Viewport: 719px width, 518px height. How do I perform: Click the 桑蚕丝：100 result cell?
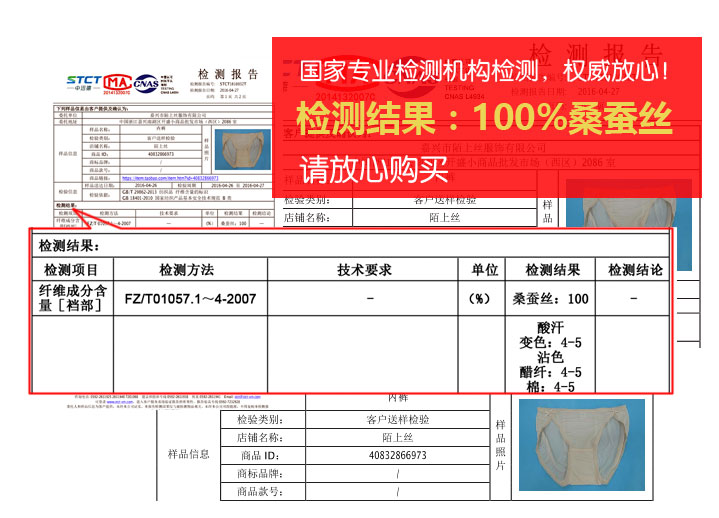point(550,299)
